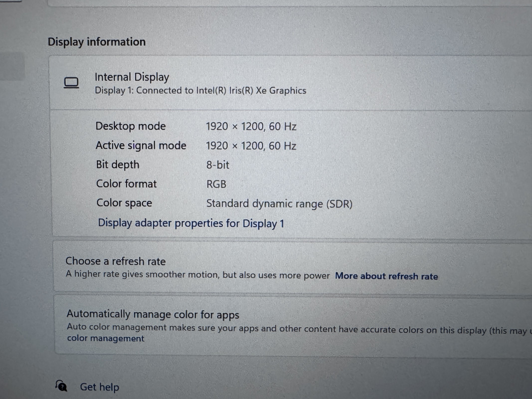Open Display adapter properties for Display 1
The height and width of the screenshot is (399, 532).
(191, 223)
